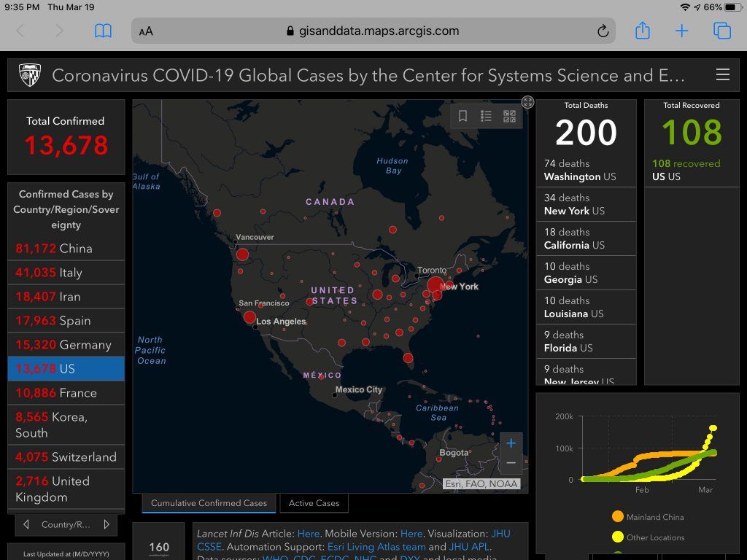Go to next page of Country/Region list

pos(107,524)
